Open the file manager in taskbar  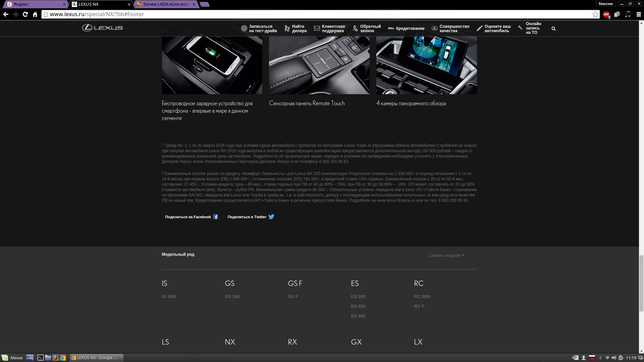click(x=48, y=358)
